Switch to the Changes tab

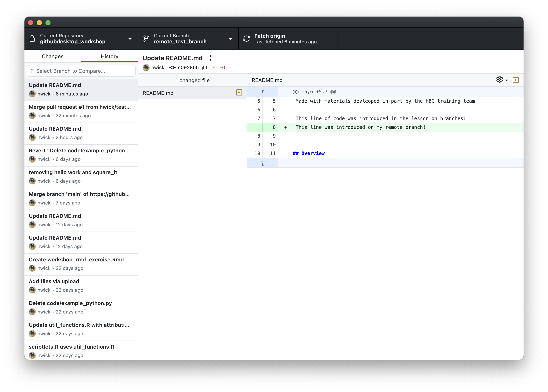[x=53, y=56]
